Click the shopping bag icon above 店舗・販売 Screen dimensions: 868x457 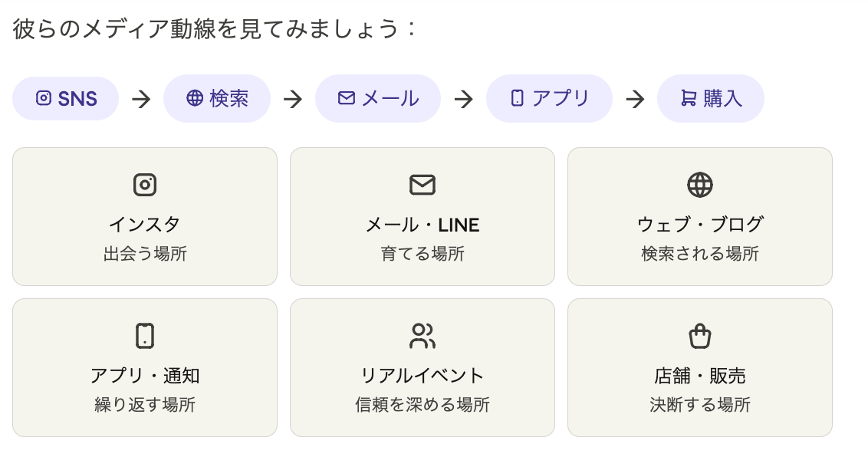(700, 336)
